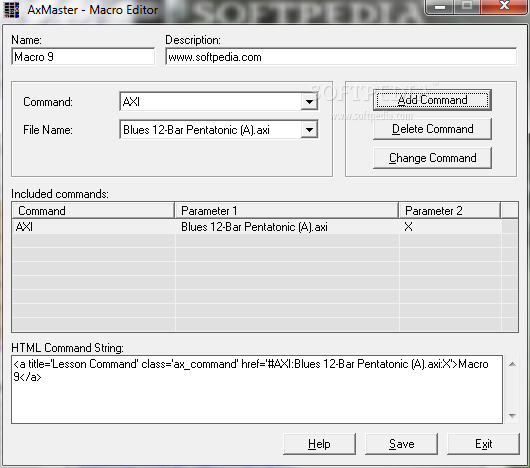Click the X value in Parameter 2 column

click(408, 227)
